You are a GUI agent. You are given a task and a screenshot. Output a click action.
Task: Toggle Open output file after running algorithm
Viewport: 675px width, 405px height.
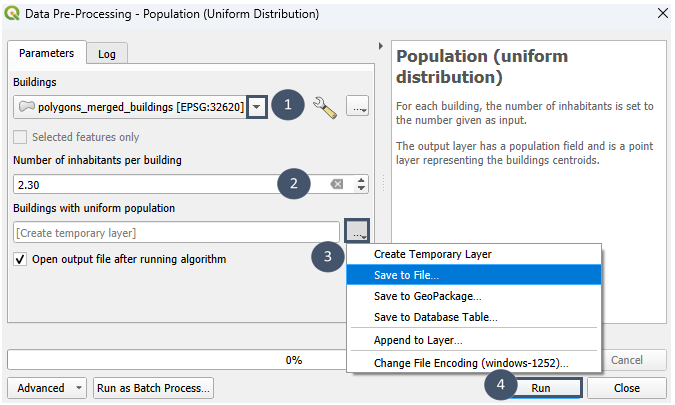[21, 259]
